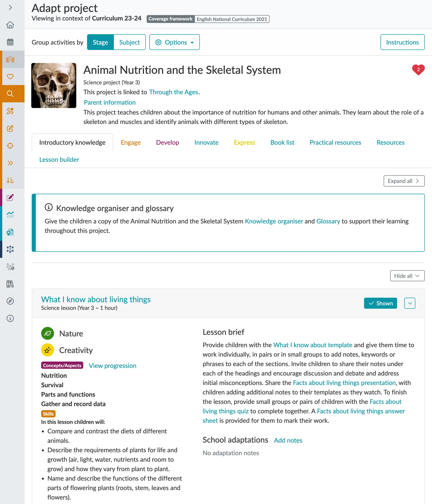Click the chart analytics sidebar icon
Image resolution: width=432 pixels, height=504 pixels.
tap(10, 215)
